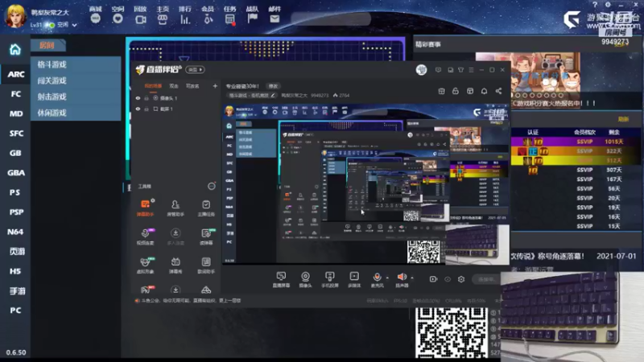Click the 视频连麦 video link tool

tap(146, 237)
